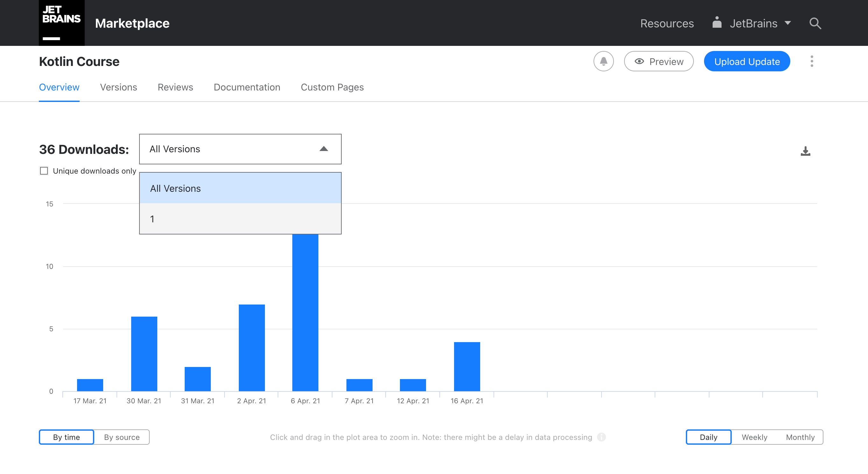Open the three-dot more options menu
868x474 pixels.
click(x=811, y=61)
